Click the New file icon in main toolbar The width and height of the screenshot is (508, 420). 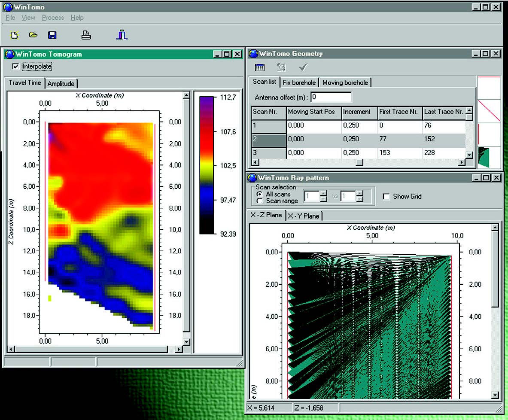click(x=15, y=35)
